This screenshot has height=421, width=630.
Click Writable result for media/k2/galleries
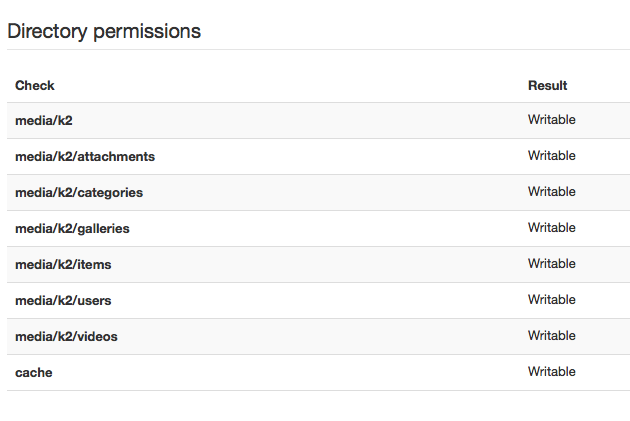coord(552,228)
